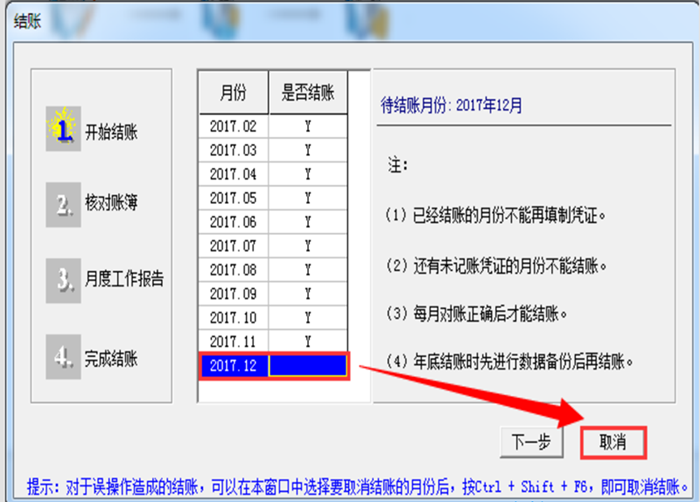The width and height of the screenshot is (700, 502).
Task: Click note (2) 还有未记账凭证的月份不能结账
Action: coord(496,266)
